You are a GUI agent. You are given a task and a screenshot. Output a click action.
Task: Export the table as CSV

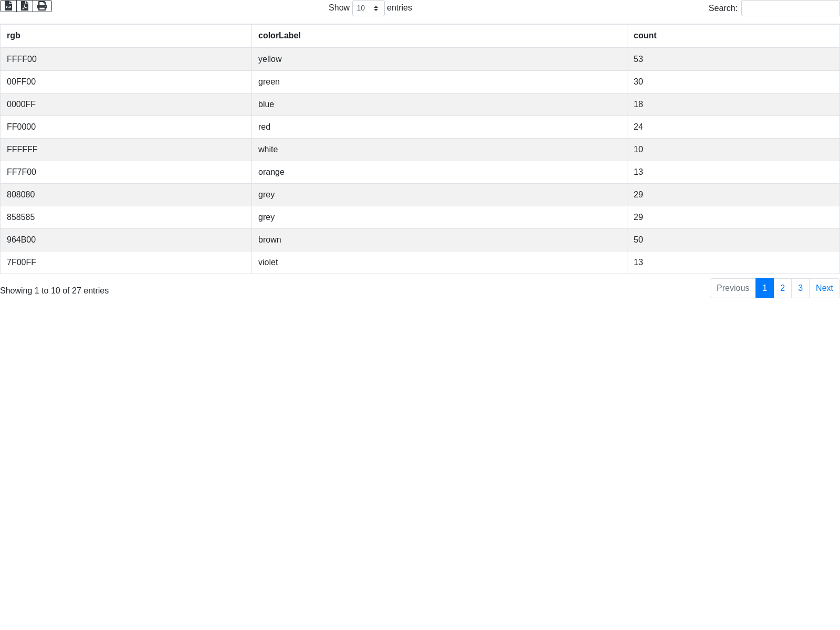click(x=8, y=6)
